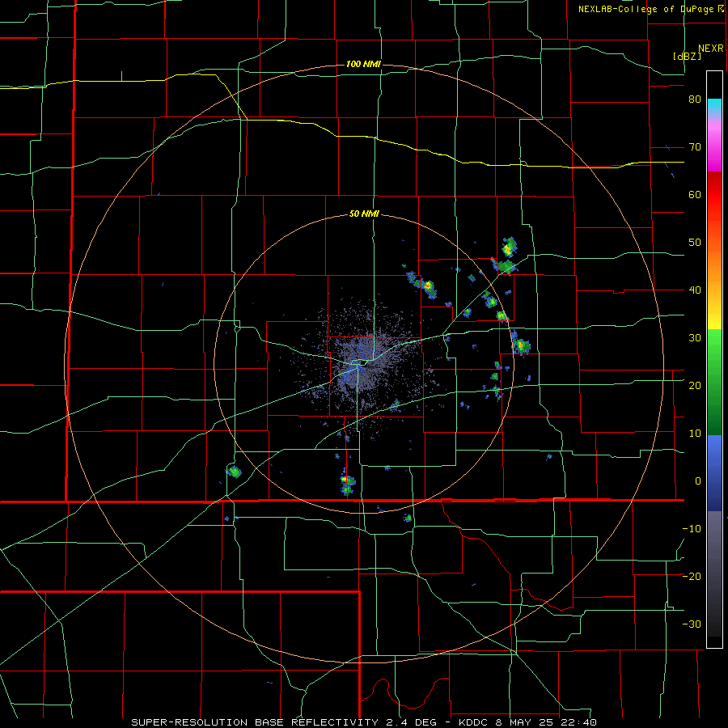Click the 50 value on the dBZ scale
Image resolution: width=728 pixels, height=728 pixels.
coord(695,243)
